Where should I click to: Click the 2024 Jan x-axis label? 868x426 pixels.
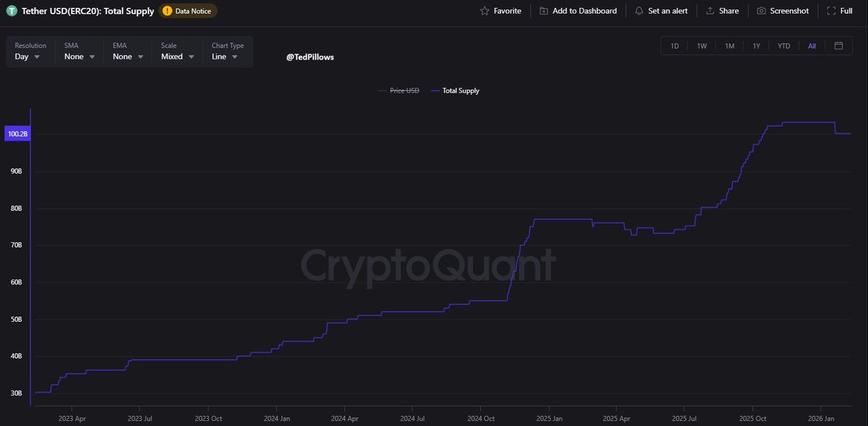click(277, 418)
